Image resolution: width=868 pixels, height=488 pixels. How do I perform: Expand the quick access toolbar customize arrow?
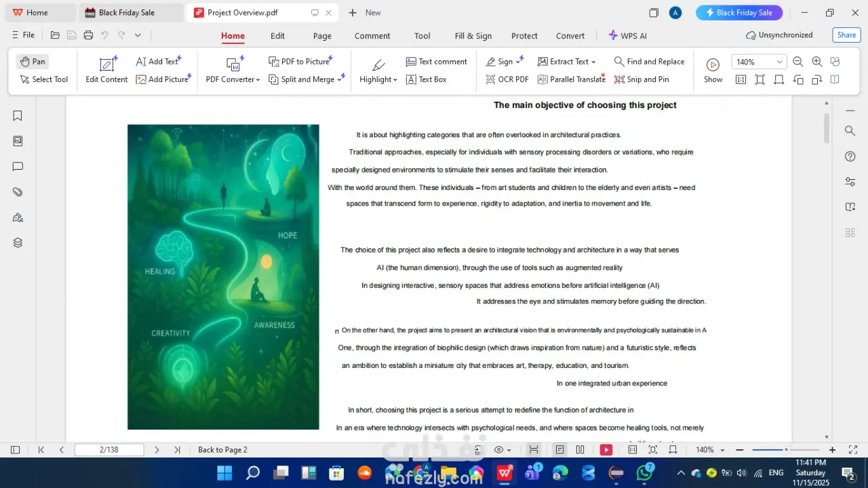pyautogui.click(x=138, y=35)
